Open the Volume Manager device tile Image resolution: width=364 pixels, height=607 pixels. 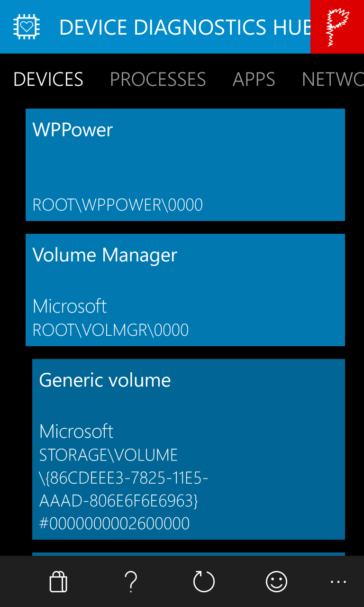click(x=185, y=290)
